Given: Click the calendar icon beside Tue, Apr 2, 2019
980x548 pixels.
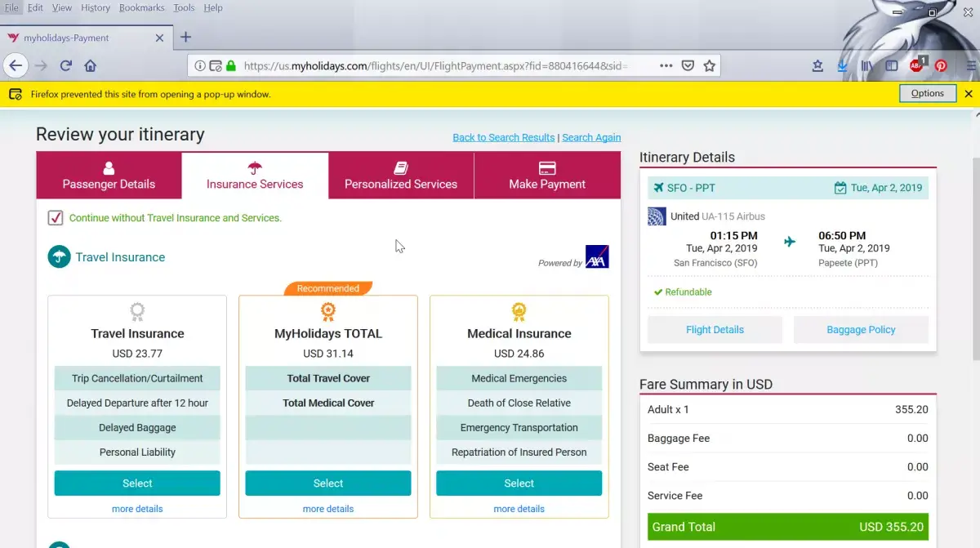Looking at the screenshot, I should (840, 188).
